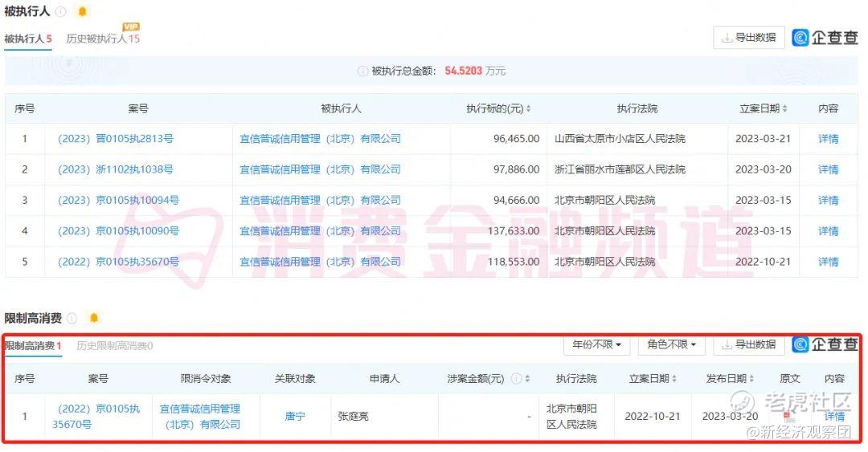Click the amount 97,886.00
This screenshot has width=868, height=452.
pos(517,169)
